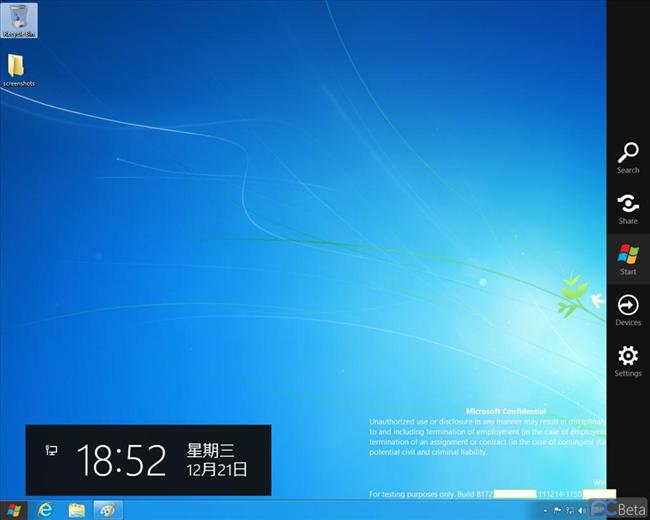This screenshot has height=520, width=650.
Task: Open the Devices charm
Action: (x=628, y=310)
